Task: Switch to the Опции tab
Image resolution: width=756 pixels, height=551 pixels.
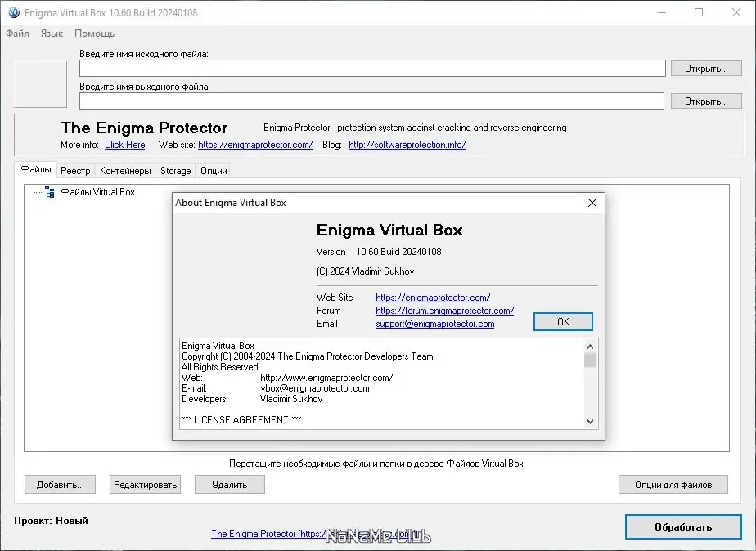Action: pos(214,171)
